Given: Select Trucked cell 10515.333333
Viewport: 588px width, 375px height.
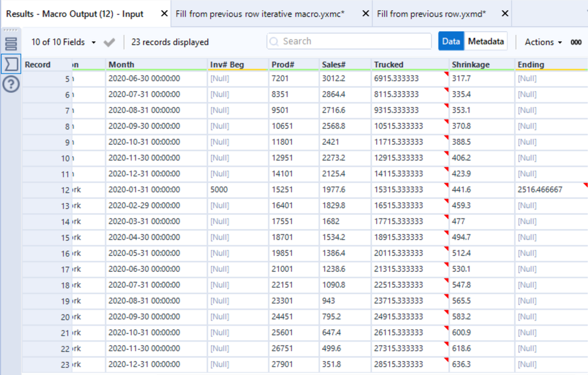Looking at the screenshot, I should coord(410,126).
